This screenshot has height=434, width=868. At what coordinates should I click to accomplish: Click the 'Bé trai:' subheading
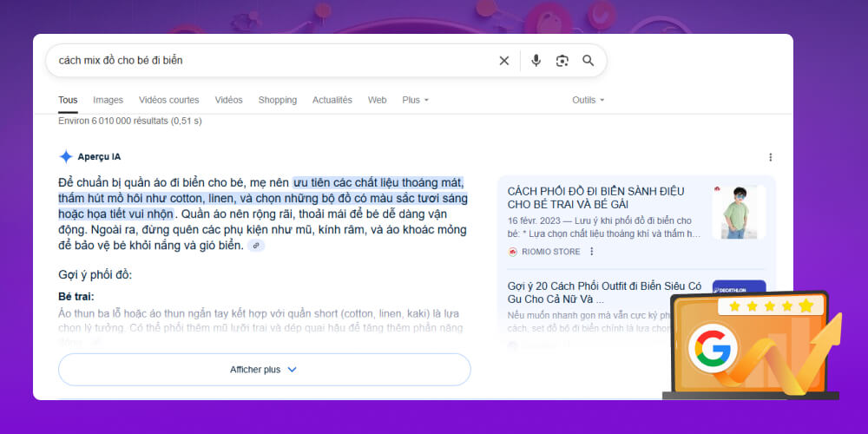(x=76, y=296)
